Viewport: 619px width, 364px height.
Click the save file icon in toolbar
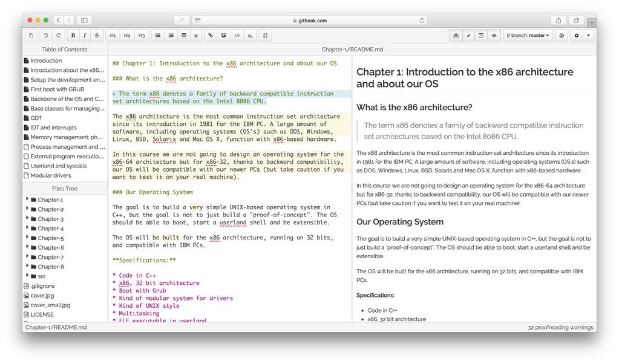point(31,36)
